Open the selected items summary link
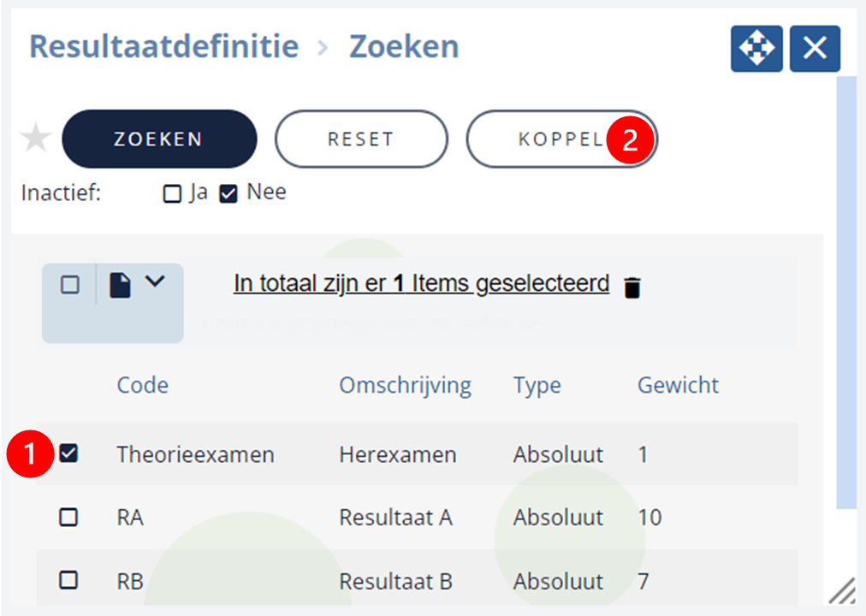Image resolution: width=866 pixels, height=616 pixels. click(421, 284)
